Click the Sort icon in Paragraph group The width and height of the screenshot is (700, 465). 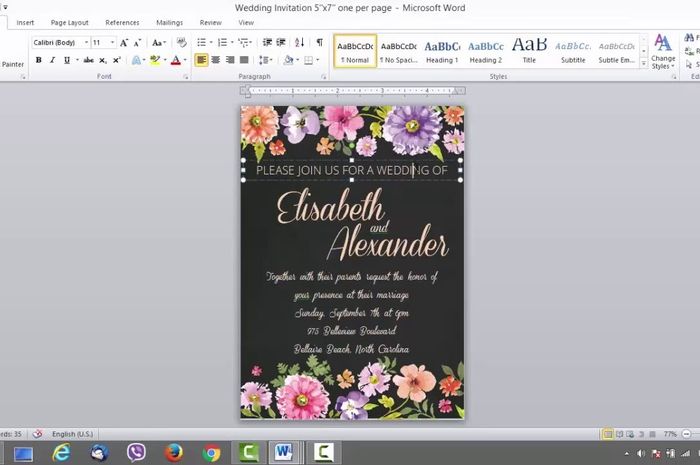point(300,43)
